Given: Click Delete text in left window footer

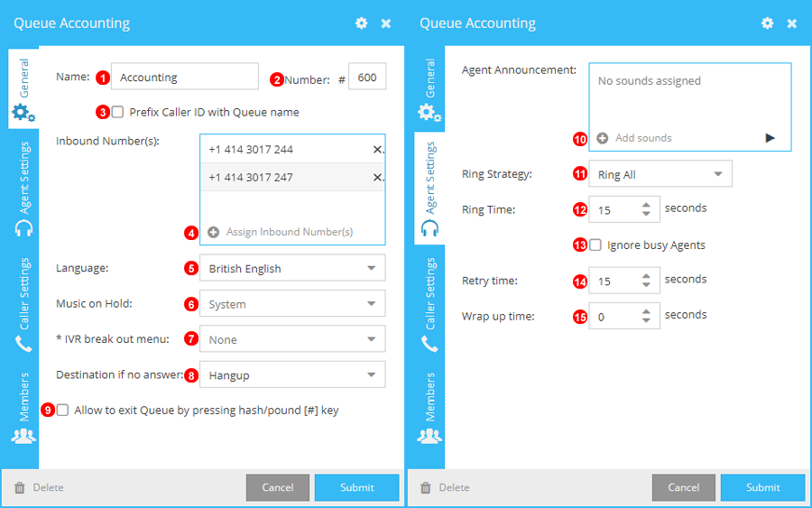Looking at the screenshot, I should tap(48, 487).
